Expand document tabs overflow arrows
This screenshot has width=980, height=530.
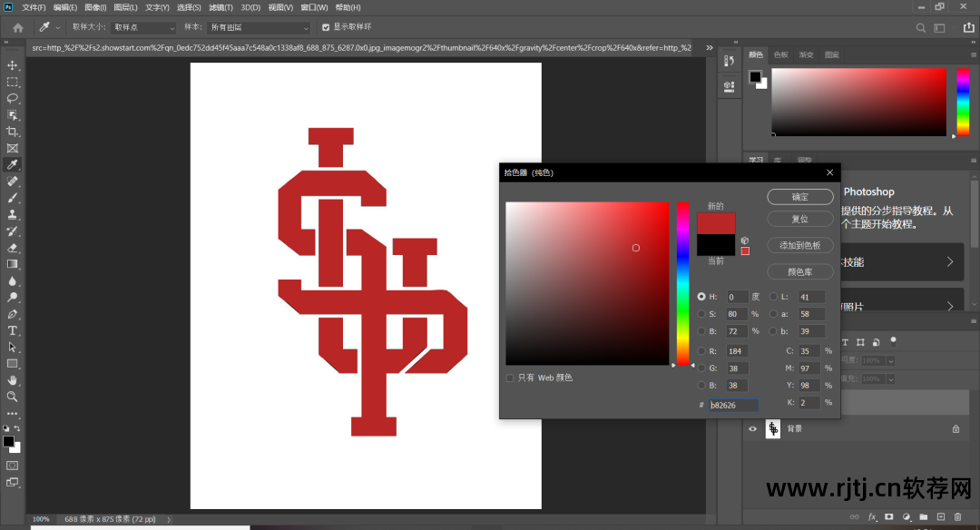[710, 47]
